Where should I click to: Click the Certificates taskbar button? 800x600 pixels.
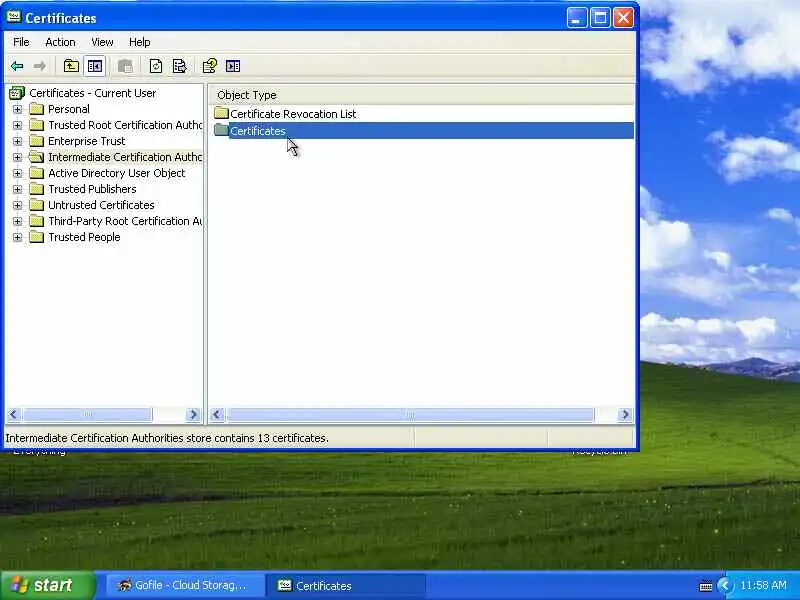coord(346,585)
